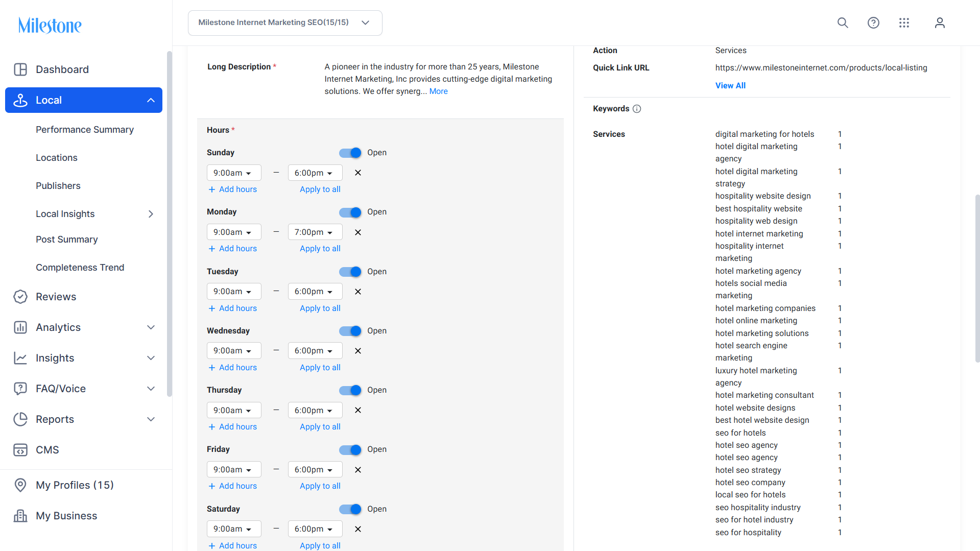Open Publishers menu item
980x551 pixels.
58,186
